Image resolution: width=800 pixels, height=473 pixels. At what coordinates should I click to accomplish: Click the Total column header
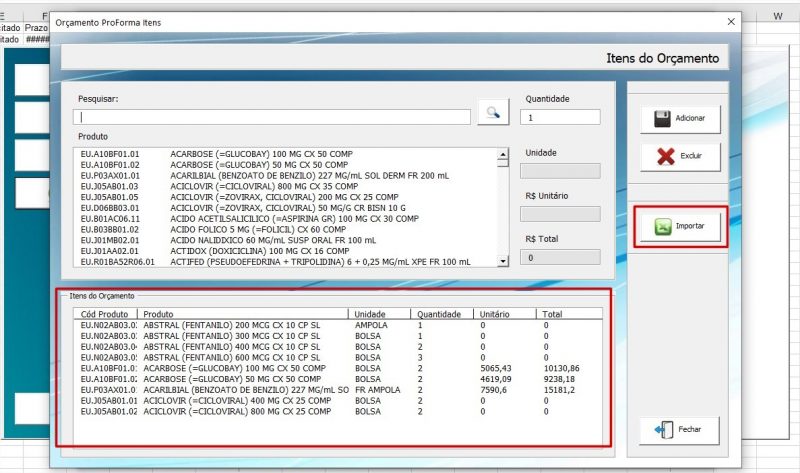[x=555, y=314]
